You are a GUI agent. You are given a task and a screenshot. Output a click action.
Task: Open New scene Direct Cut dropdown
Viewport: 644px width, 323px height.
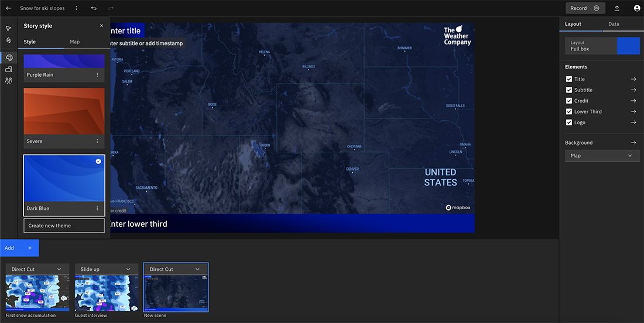pos(176,269)
